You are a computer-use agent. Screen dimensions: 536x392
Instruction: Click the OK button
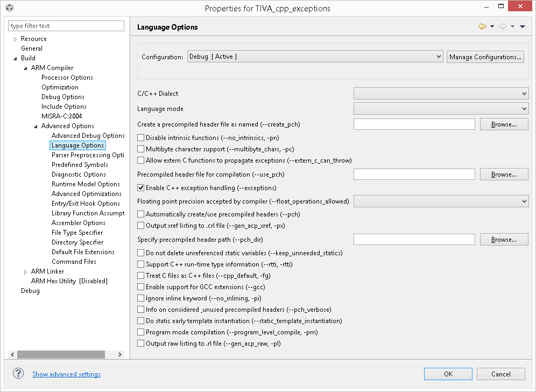pyautogui.click(x=448, y=374)
